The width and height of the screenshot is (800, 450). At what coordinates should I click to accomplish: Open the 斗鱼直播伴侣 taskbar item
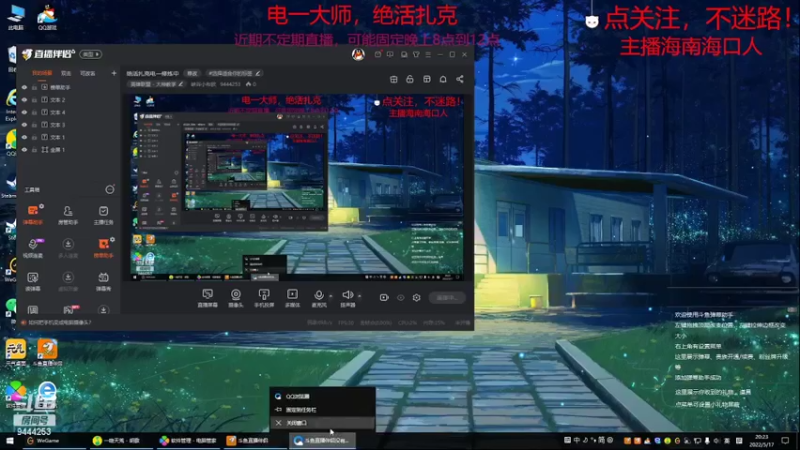coord(254,440)
